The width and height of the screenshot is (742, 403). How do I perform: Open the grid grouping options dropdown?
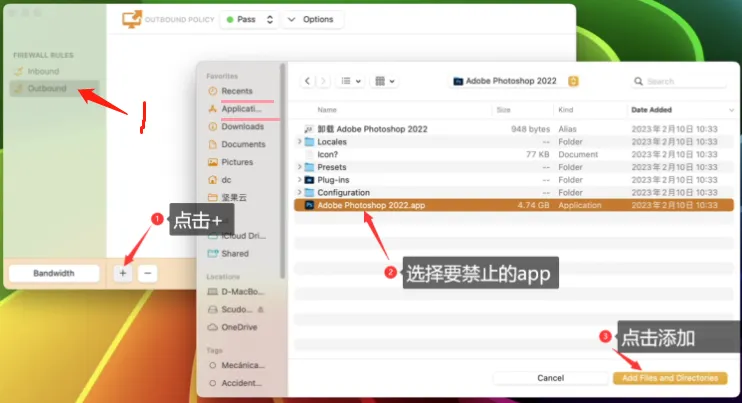click(384, 81)
